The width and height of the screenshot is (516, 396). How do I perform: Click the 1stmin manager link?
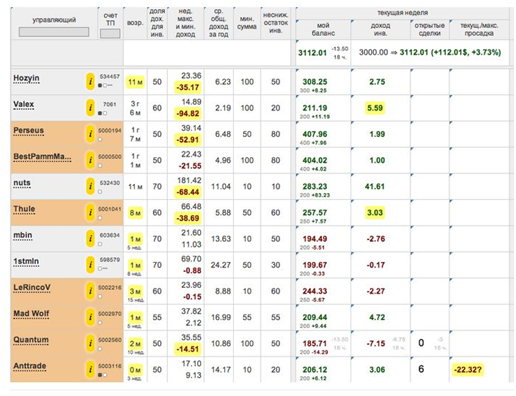[x=26, y=262]
